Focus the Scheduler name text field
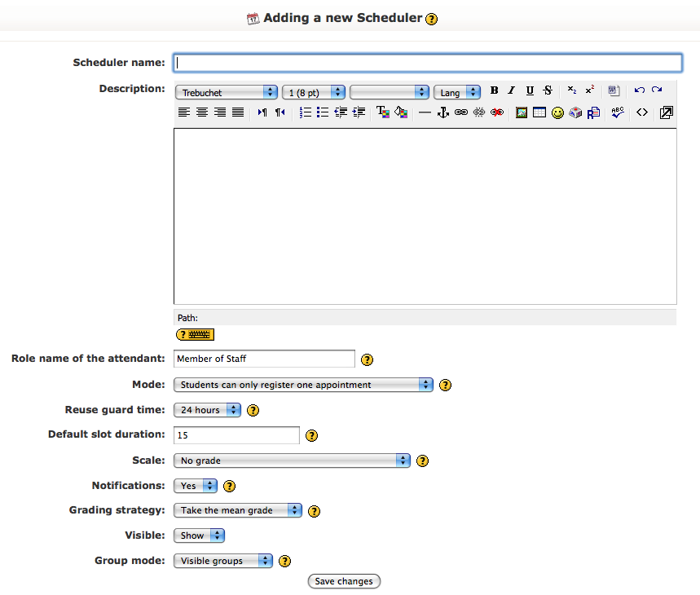Screen dimensions: 700x595 coord(428,63)
